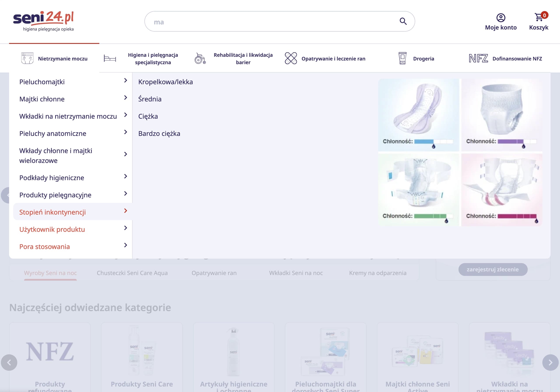The image size is (560, 392).
Task: Switch to Wkładki Seni na noc tab
Action: click(x=296, y=273)
